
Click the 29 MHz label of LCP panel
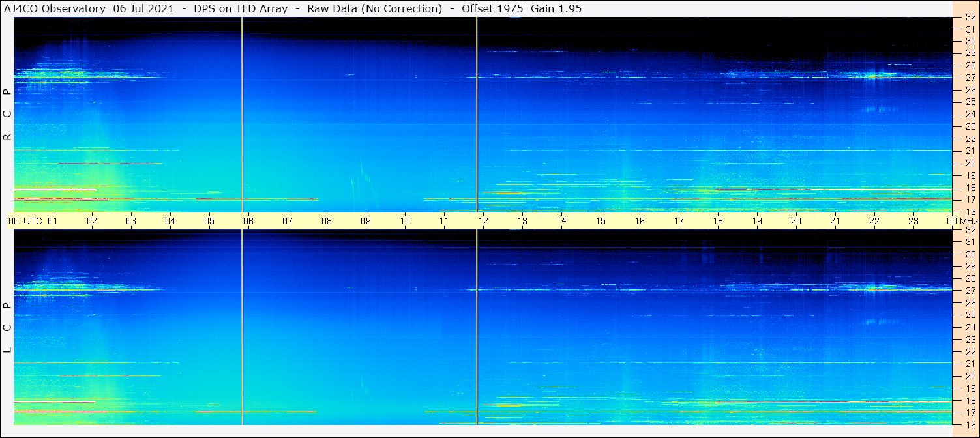(x=970, y=267)
